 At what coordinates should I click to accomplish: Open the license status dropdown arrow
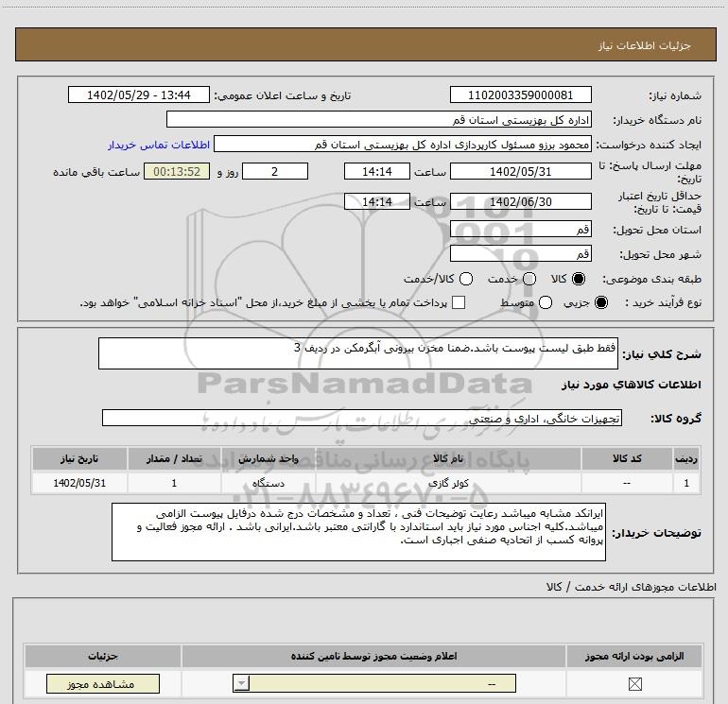pos(241,683)
